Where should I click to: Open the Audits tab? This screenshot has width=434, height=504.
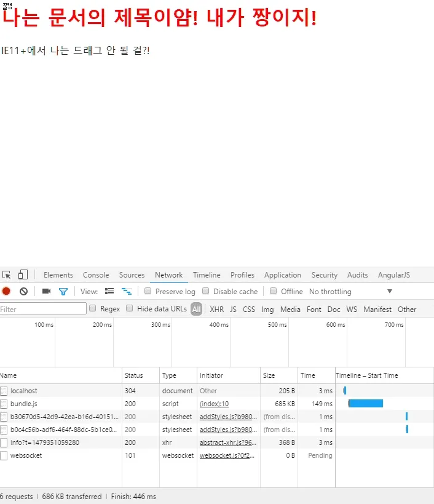(358, 275)
